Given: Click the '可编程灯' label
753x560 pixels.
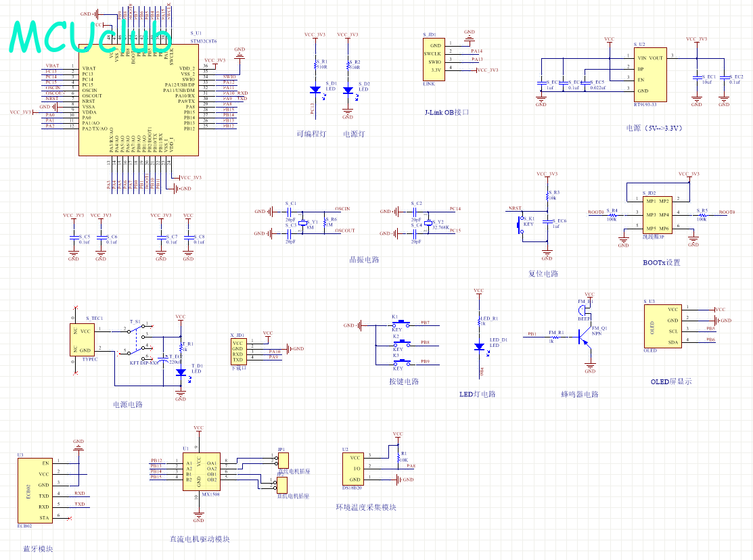Looking at the screenshot, I should [x=311, y=134].
